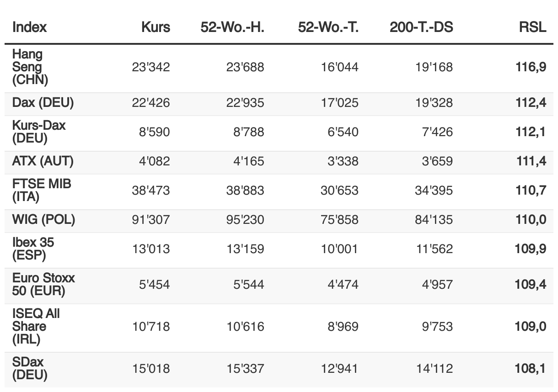Viewport: 558px width, 392px height.
Task: Select the Kurs-Dax (DEU) index
Action: click(39, 132)
